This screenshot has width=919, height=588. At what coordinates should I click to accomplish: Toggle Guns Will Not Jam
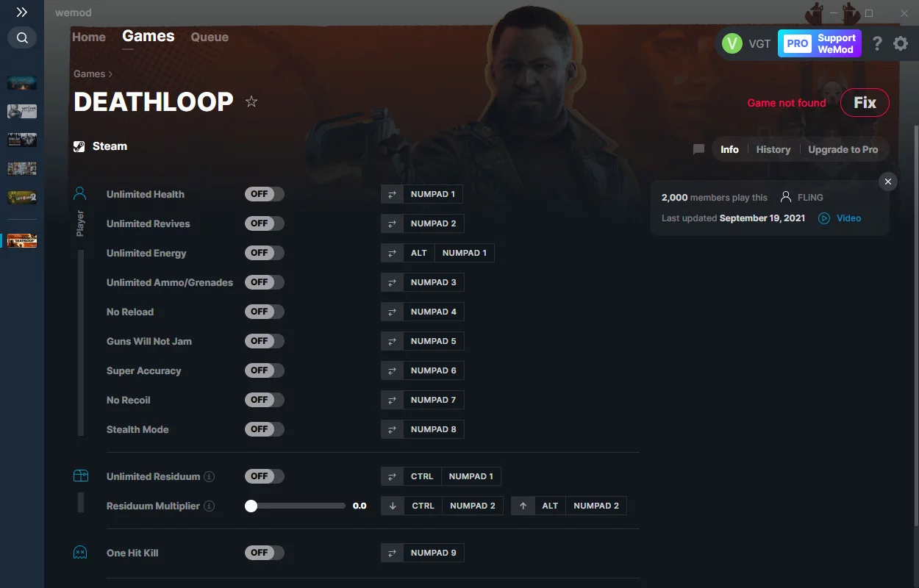[264, 341]
